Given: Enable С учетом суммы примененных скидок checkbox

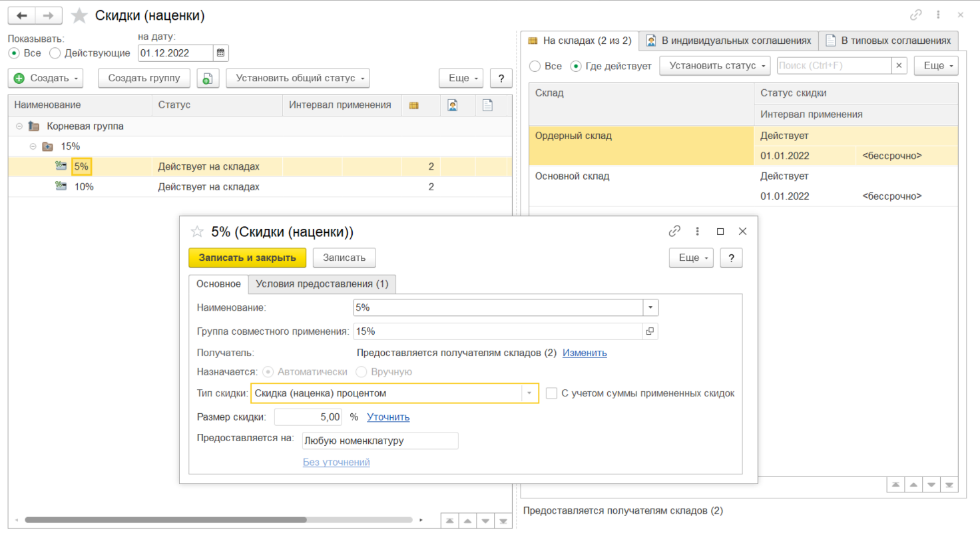Looking at the screenshot, I should (551, 393).
